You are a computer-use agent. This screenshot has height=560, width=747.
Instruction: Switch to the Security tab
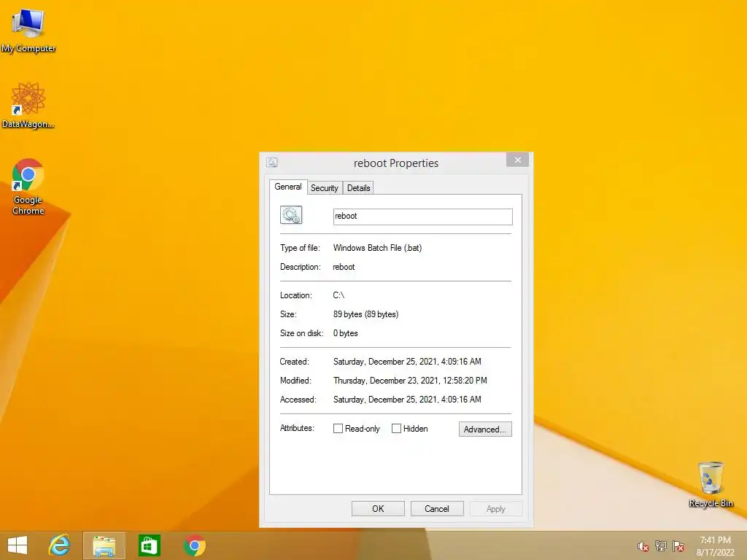tap(325, 188)
